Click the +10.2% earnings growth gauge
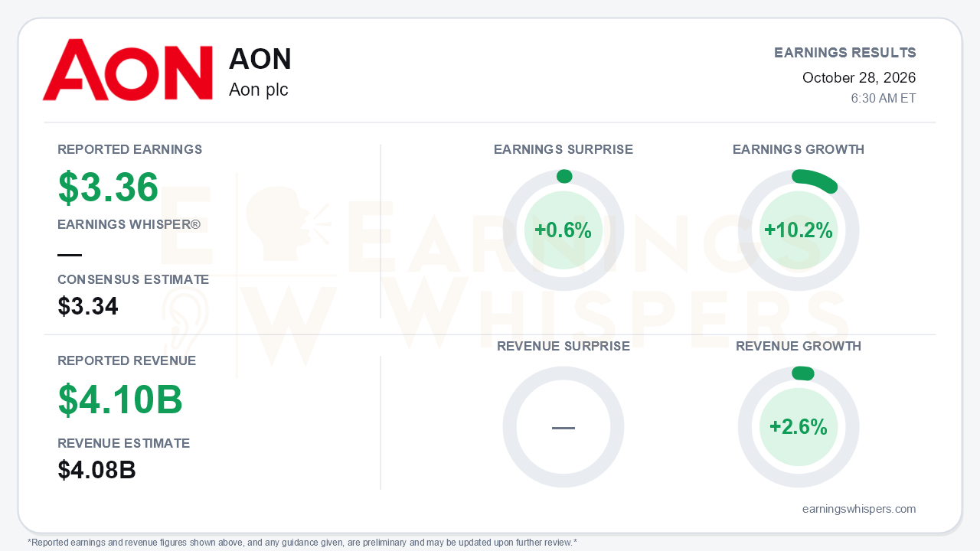This screenshot has height=551, width=980. [799, 230]
